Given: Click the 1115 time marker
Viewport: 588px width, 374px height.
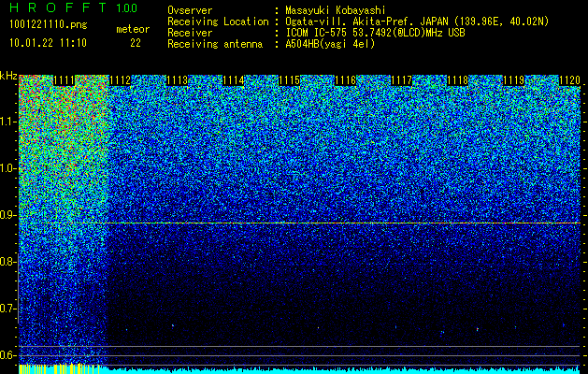Looking at the screenshot, I should (x=289, y=80).
